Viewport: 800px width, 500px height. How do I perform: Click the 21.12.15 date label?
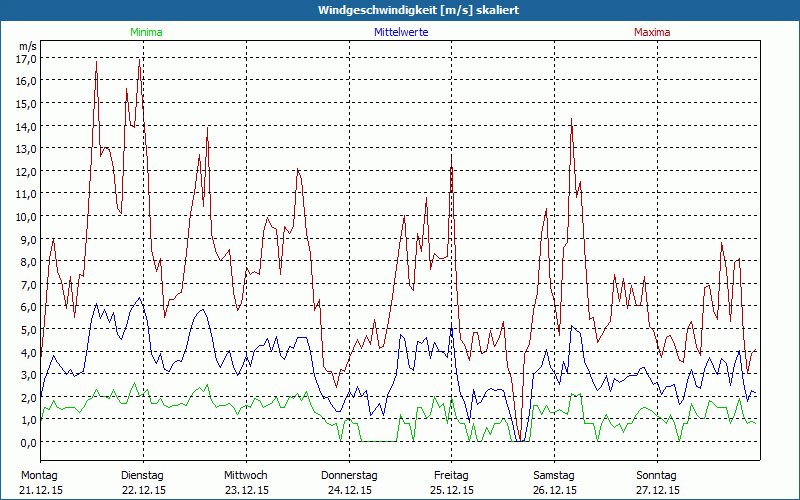pyautogui.click(x=41, y=490)
